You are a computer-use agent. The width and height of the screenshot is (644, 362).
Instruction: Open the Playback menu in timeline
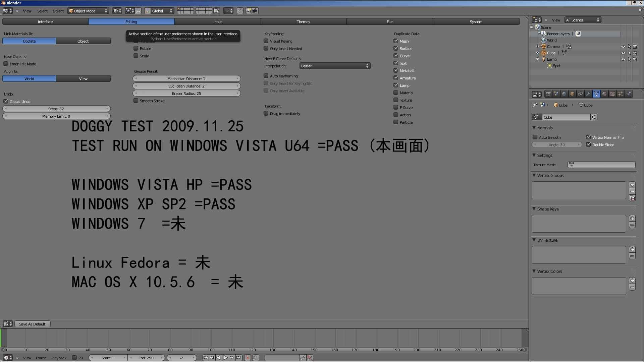pyautogui.click(x=59, y=358)
